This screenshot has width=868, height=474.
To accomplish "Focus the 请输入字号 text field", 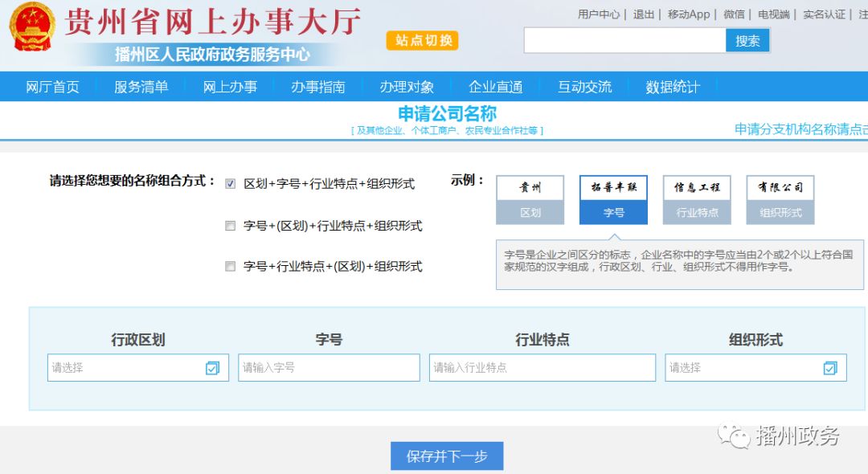I will point(329,368).
